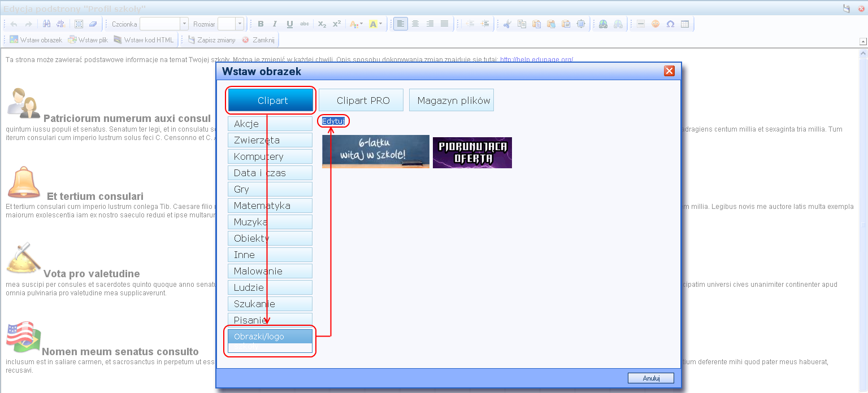Toggle Strikethrough formatting

pos(305,24)
